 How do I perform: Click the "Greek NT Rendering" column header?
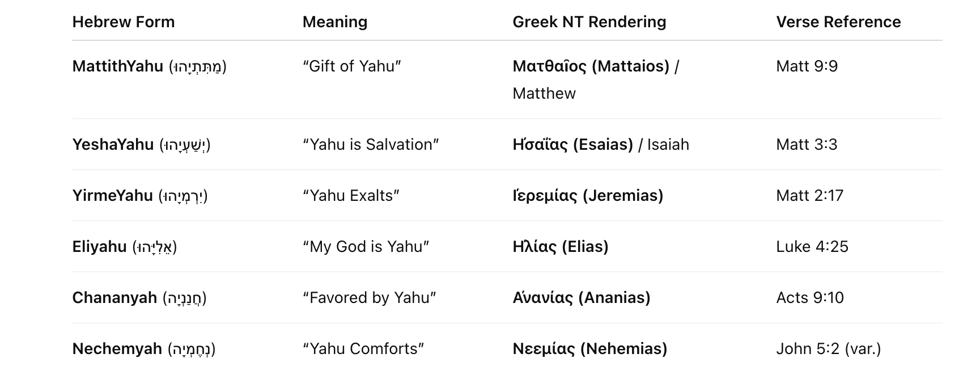pyautogui.click(x=589, y=22)
